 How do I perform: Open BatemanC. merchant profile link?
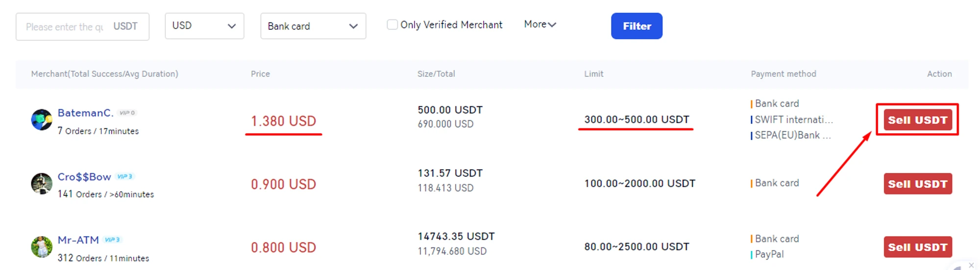coord(85,113)
